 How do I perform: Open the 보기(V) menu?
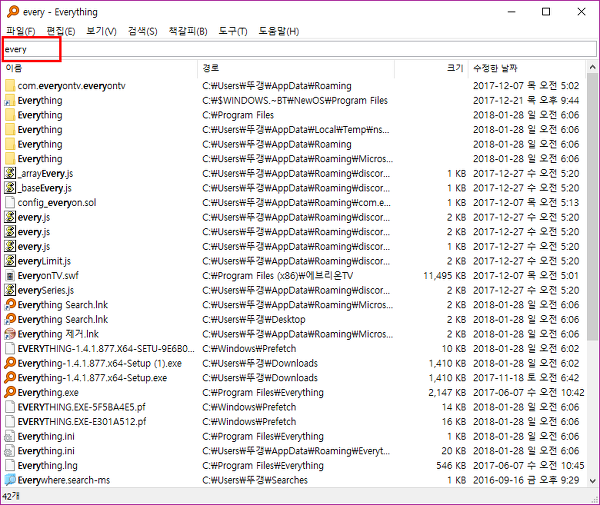click(101, 31)
